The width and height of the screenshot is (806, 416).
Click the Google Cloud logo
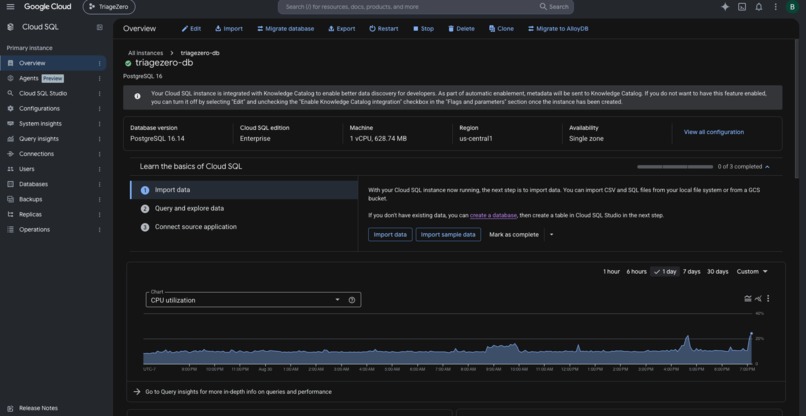click(x=48, y=7)
